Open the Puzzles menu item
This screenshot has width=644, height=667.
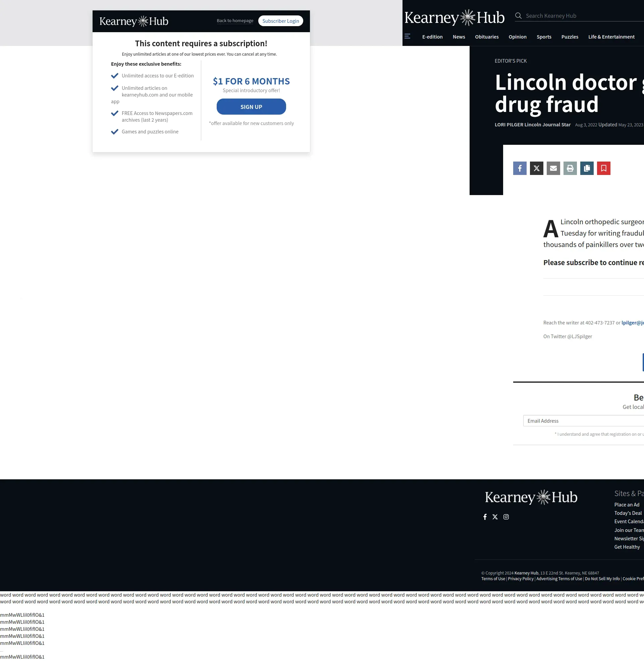570,37
